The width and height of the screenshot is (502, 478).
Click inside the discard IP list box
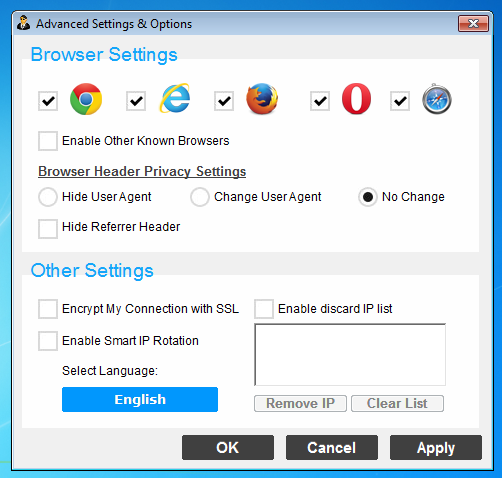click(350, 355)
